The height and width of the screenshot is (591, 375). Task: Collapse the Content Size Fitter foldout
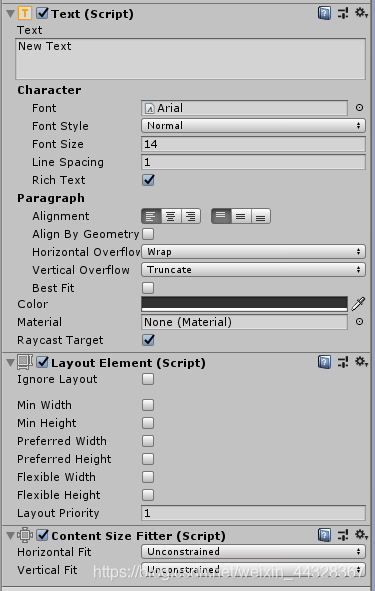(x=11, y=536)
